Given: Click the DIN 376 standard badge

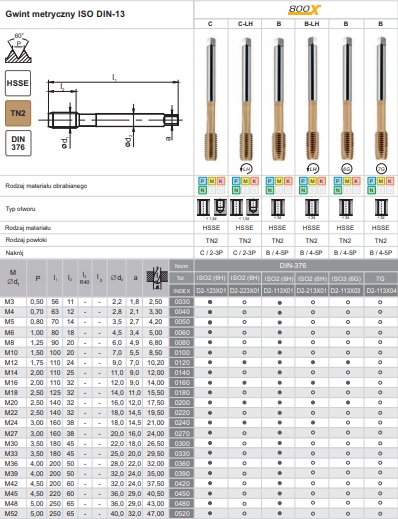Looking at the screenshot, I should 18,143.
